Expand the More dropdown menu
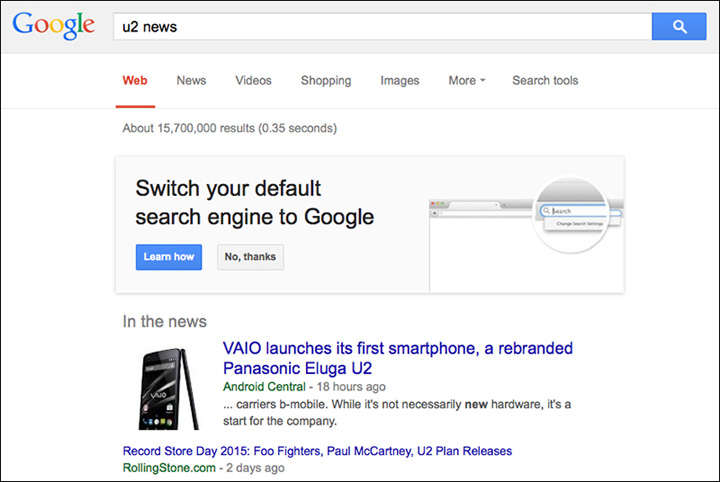 pos(466,81)
